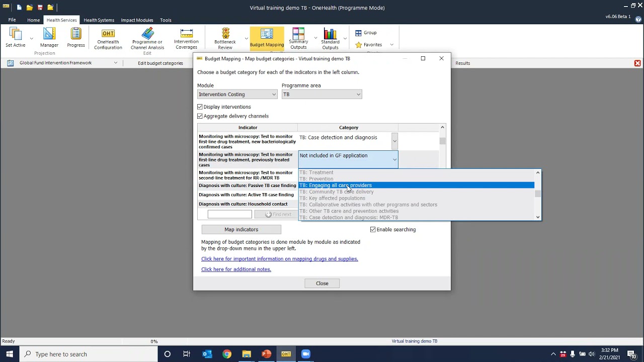Click the Windows taskbar search box
Screen dimensions: 644x362
click(x=90, y=354)
